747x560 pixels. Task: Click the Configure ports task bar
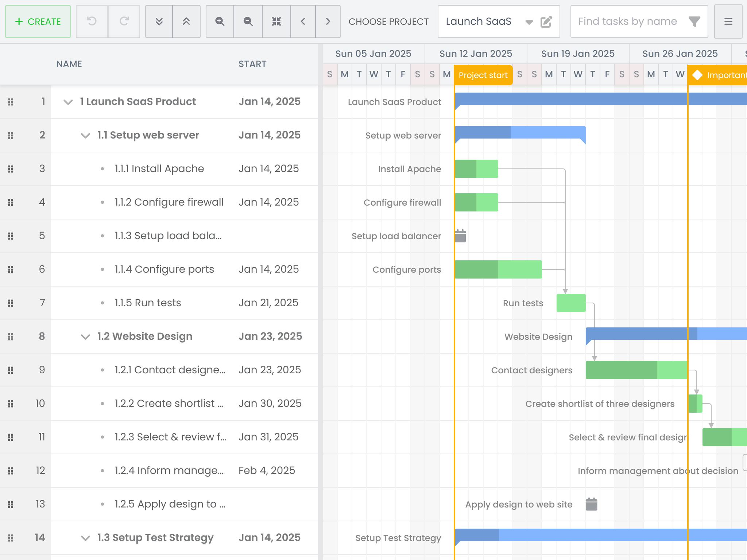tap(498, 269)
